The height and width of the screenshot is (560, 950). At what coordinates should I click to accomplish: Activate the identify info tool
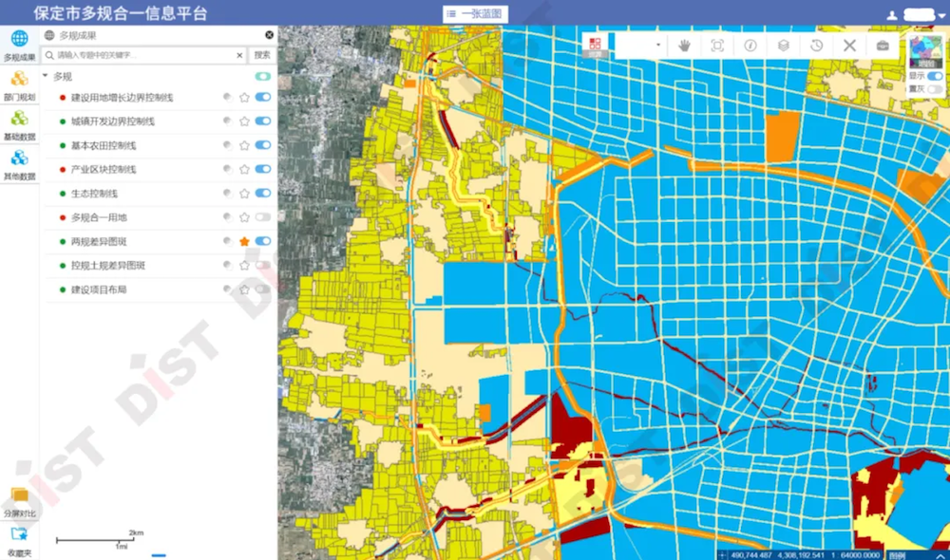750,46
